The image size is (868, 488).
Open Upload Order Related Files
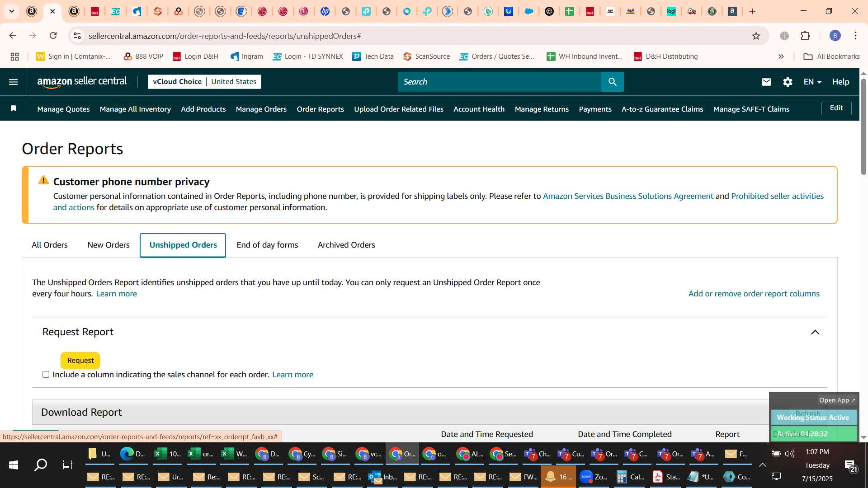pyautogui.click(x=399, y=109)
